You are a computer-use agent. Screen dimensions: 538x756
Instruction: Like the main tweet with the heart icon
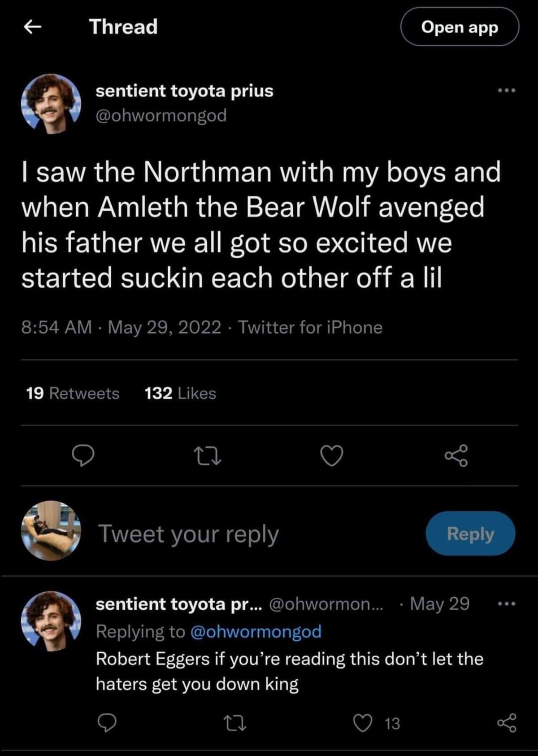pyautogui.click(x=332, y=456)
